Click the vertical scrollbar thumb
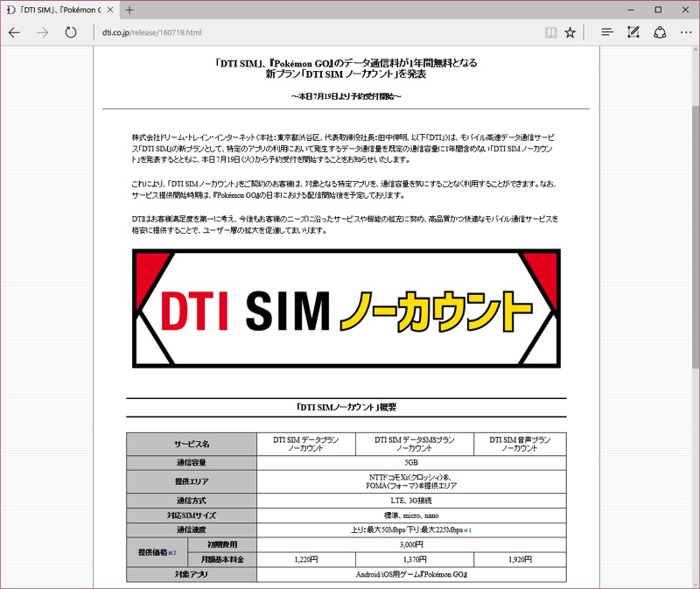This screenshot has width=700, height=589. coord(696,236)
